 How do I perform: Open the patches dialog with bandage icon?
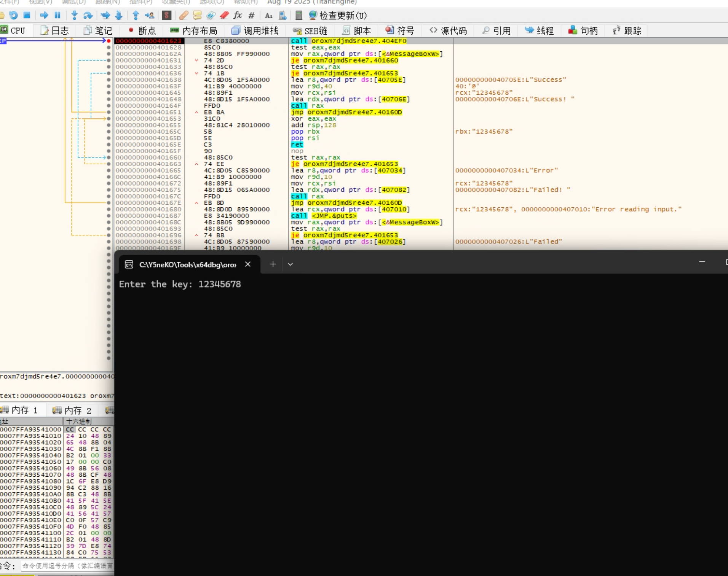(184, 15)
